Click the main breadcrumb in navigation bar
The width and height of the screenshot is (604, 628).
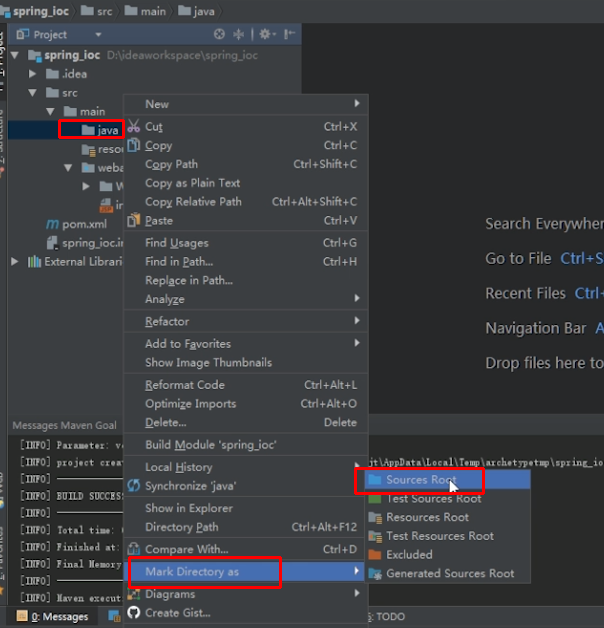tap(145, 11)
